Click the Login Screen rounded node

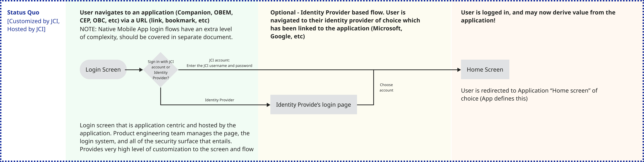tap(103, 70)
